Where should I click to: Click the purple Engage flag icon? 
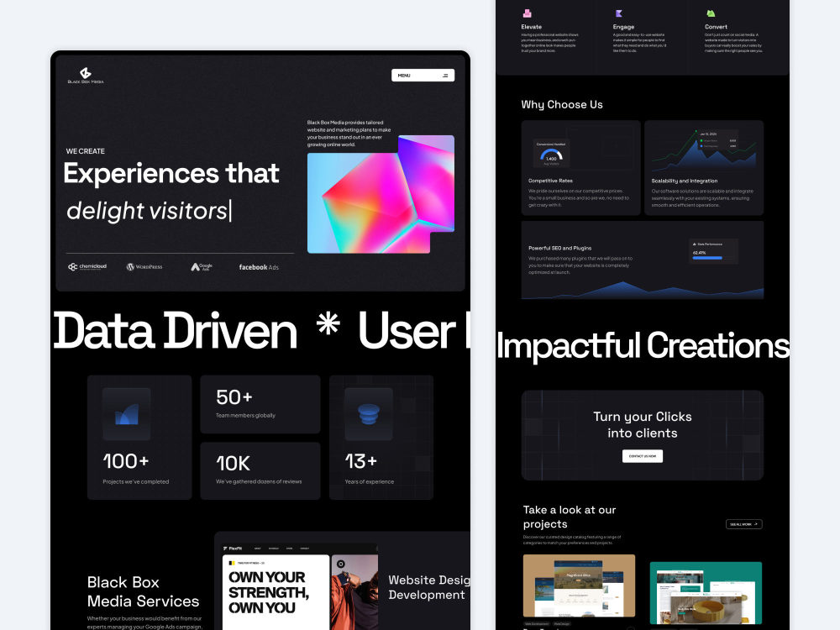[x=619, y=13]
